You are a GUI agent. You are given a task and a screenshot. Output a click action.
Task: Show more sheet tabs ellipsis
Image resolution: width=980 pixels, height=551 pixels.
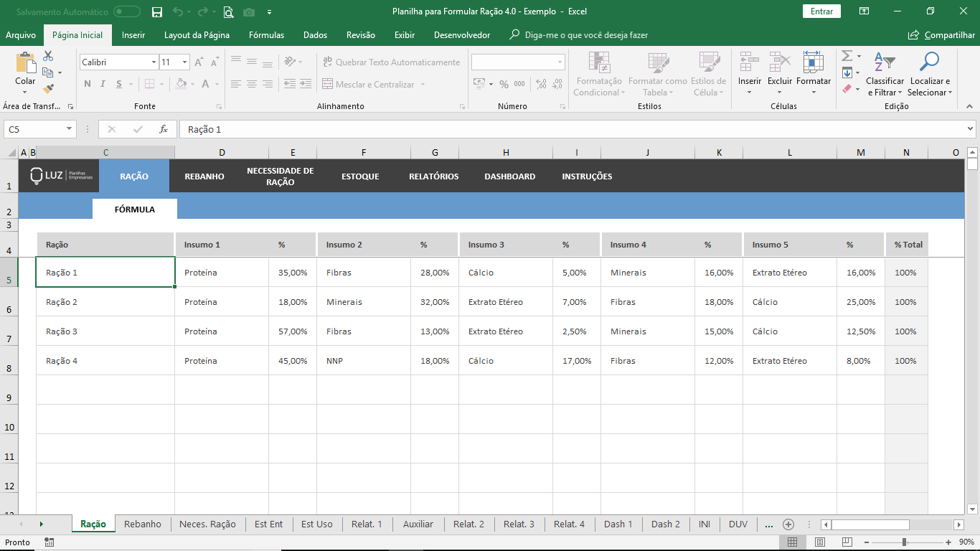coord(768,524)
